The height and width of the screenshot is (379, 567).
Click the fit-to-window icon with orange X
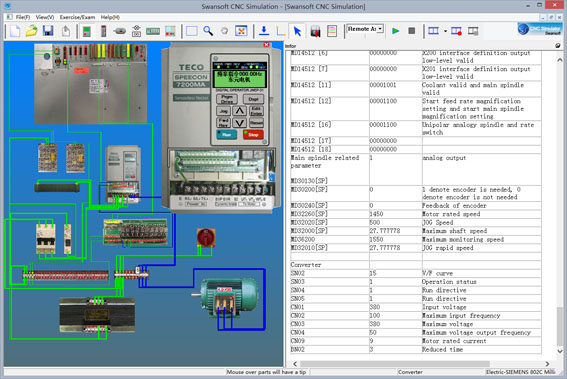point(241,31)
